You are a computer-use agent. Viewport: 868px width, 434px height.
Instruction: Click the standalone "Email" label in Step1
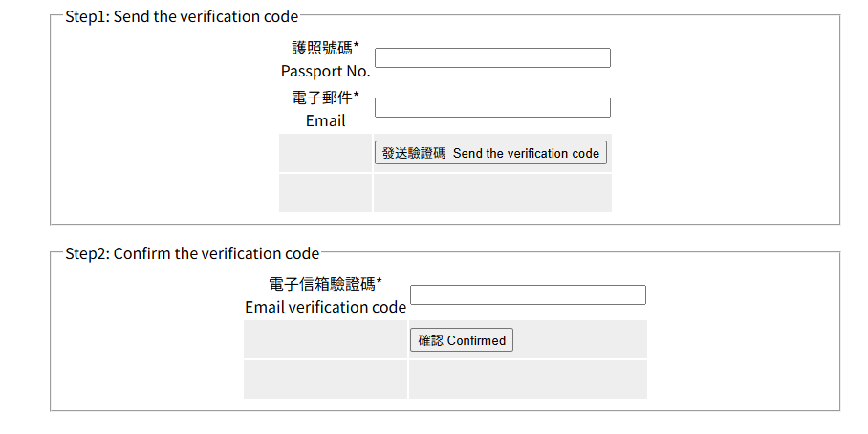325,120
